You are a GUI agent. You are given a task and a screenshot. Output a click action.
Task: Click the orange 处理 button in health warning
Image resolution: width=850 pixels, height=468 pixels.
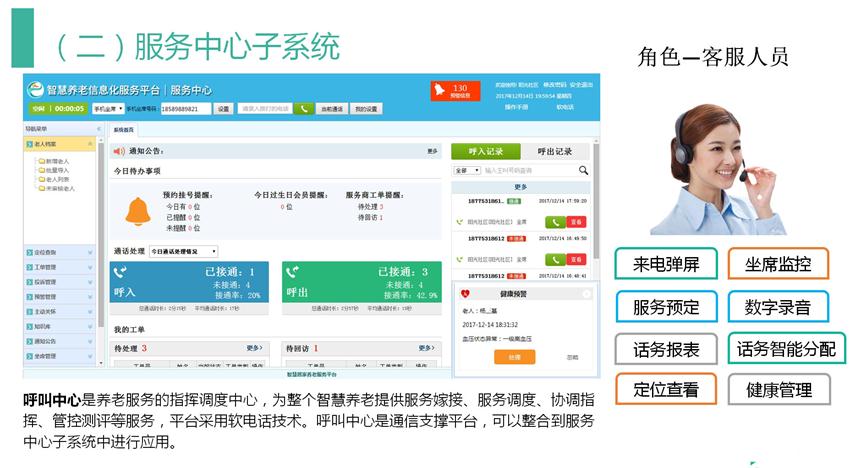coord(514,357)
